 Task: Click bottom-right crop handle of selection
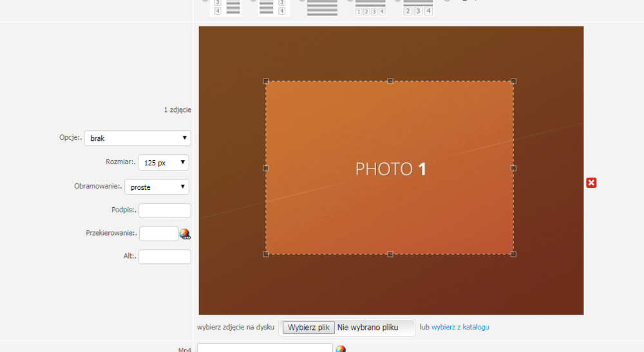tap(513, 254)
